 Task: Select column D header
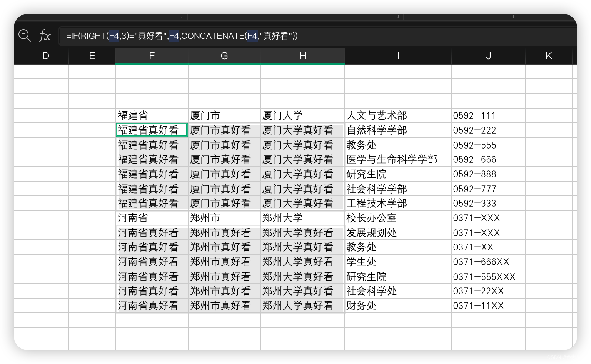(45, 56)
